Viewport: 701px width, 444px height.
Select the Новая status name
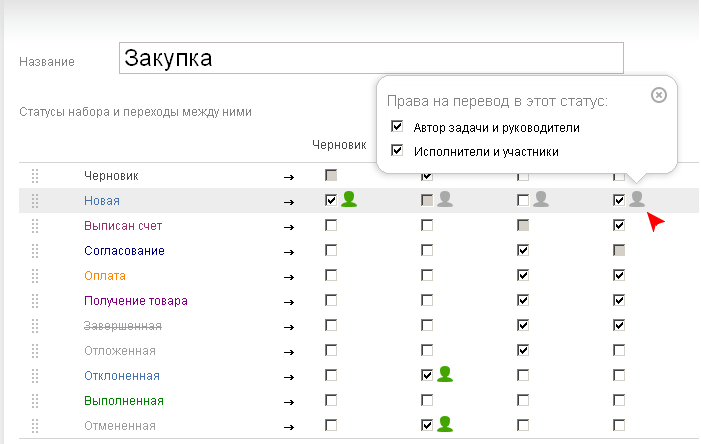[x=102, y=201]
